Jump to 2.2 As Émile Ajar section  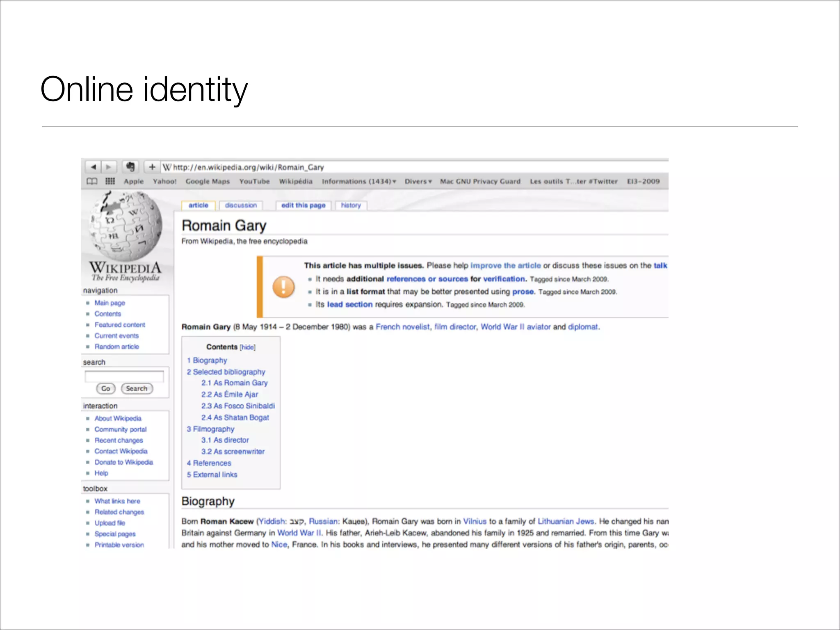click(x=230, y=394)
